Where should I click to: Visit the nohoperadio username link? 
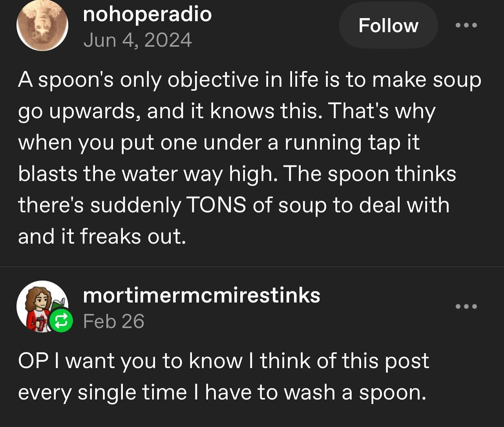coord(147,15)
